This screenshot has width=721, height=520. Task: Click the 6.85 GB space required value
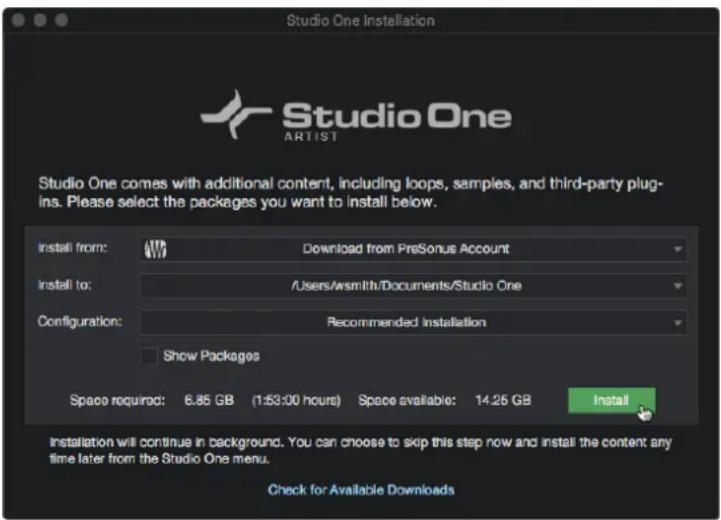point(209,400)
